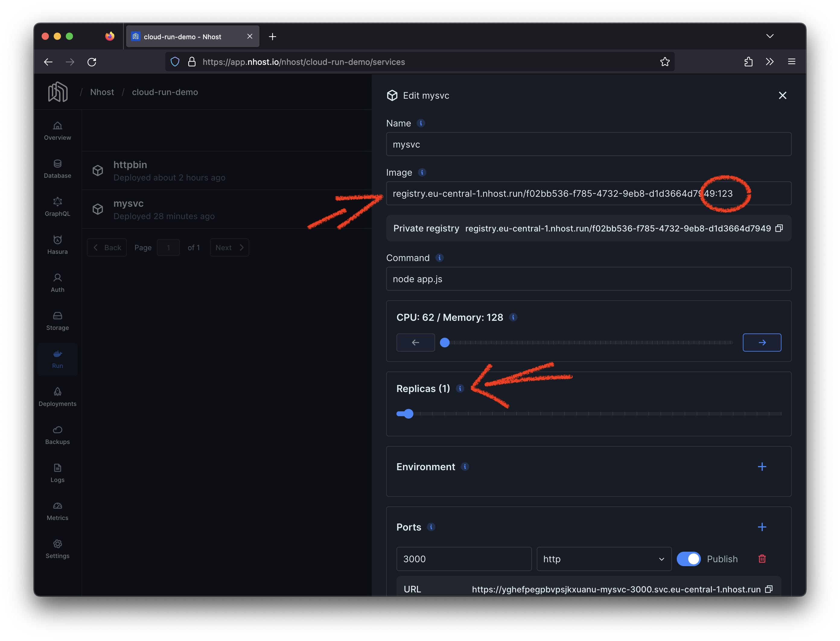Open the Nhost breadcrumb link
840x641 pixels.
[x=102, y=92]
